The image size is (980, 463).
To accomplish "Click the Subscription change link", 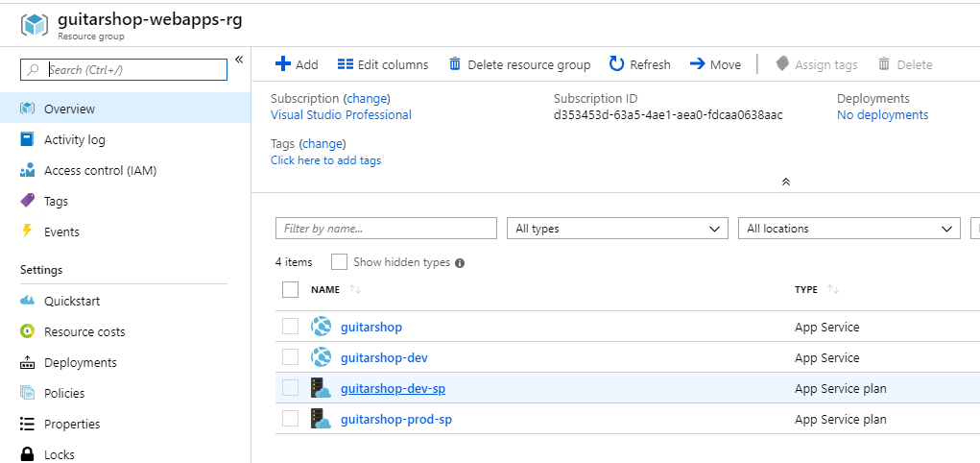I will [x=367, y=98].
